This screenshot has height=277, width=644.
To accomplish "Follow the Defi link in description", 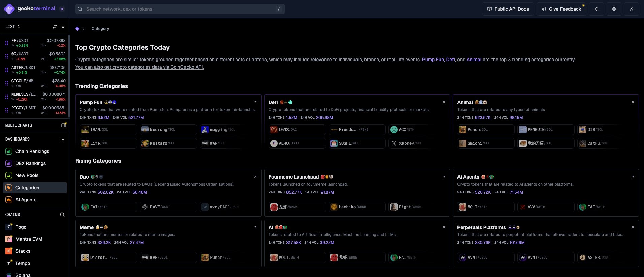I will [450, 60].
